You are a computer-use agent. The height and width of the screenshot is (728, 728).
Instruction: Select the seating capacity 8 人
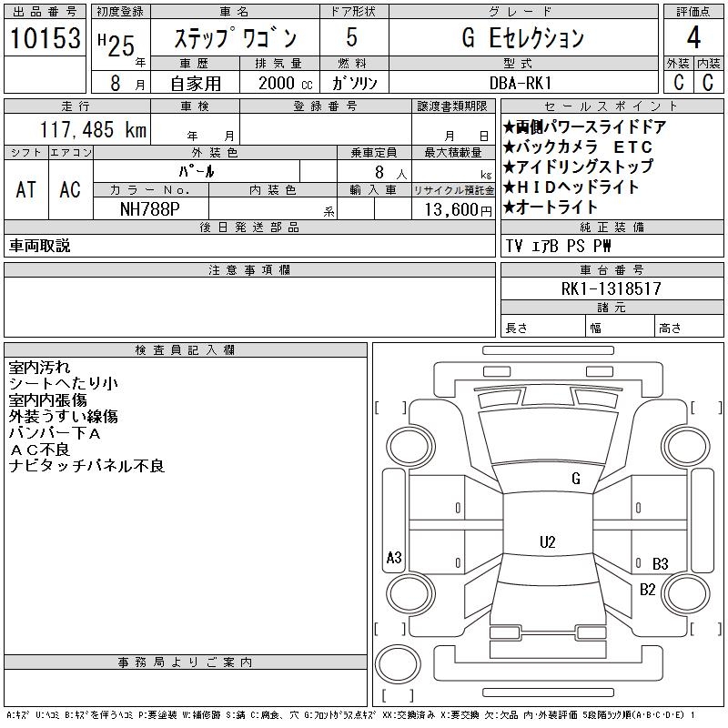[x=391, y=173]
